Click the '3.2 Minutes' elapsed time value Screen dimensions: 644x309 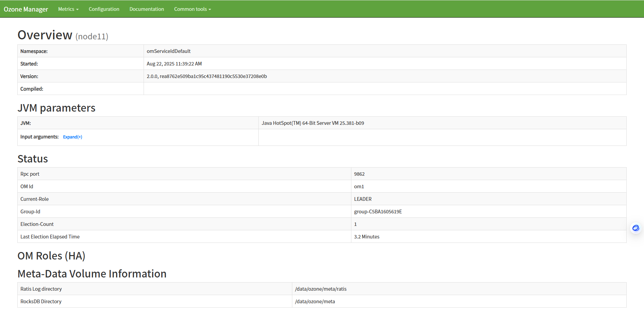pos(367,237)
